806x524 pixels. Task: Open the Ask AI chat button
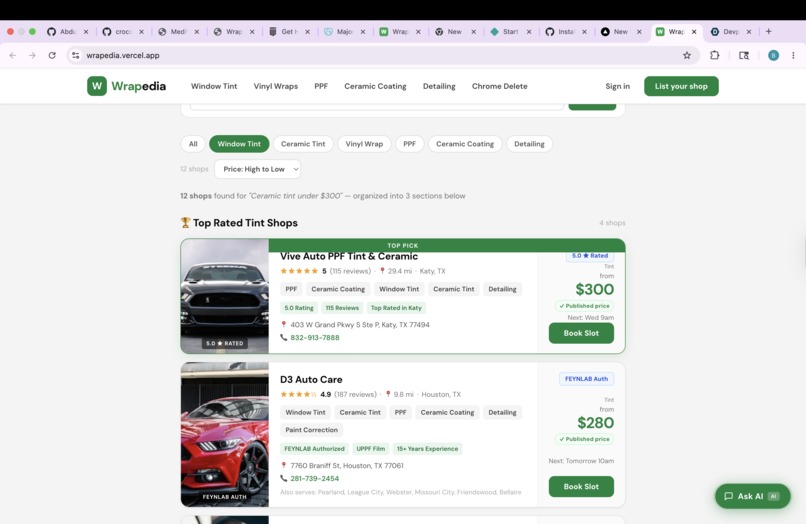coord(753,496)
